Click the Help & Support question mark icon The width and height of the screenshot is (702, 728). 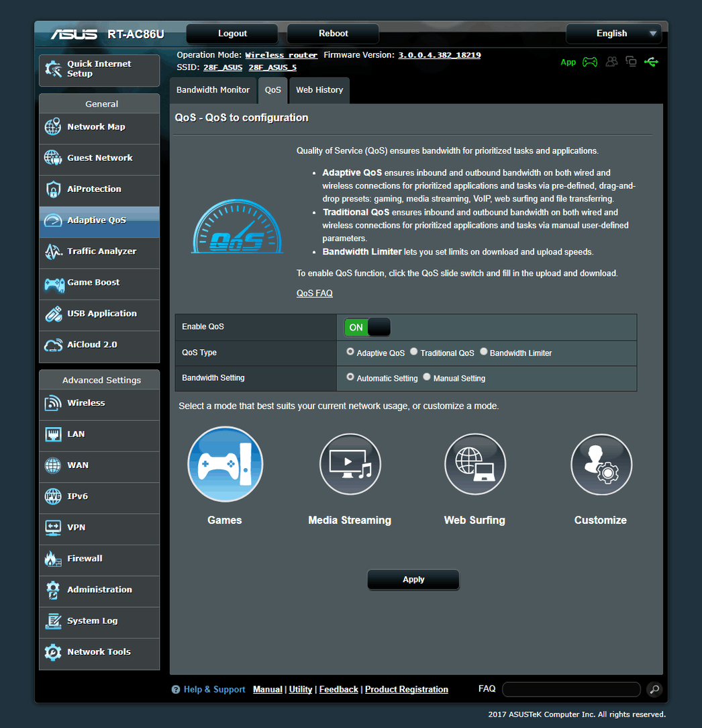(176, 690)
